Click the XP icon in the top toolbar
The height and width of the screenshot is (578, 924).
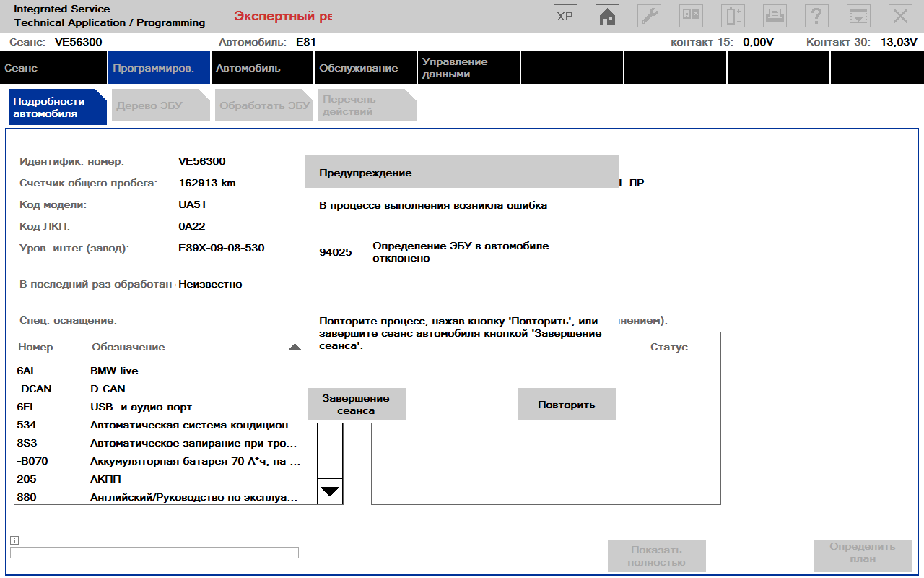(565, 16)
